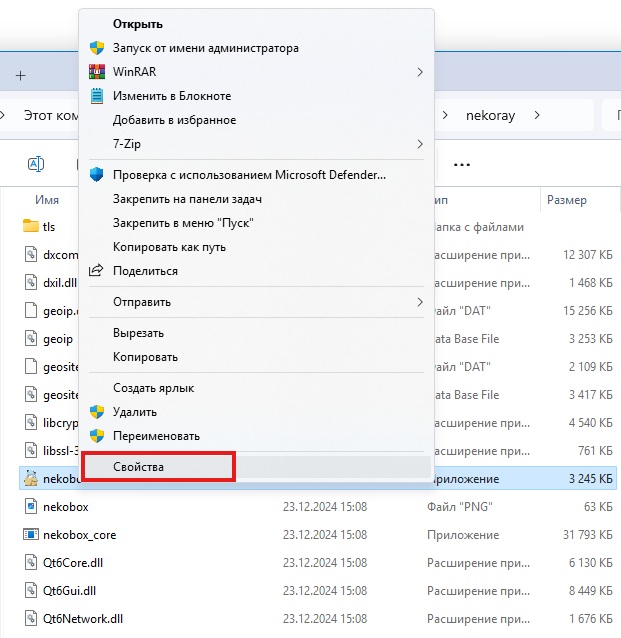Click the Qt6Core.dll file icon
The height and width of the screenshot is (638, 621).
click(30, 563)
